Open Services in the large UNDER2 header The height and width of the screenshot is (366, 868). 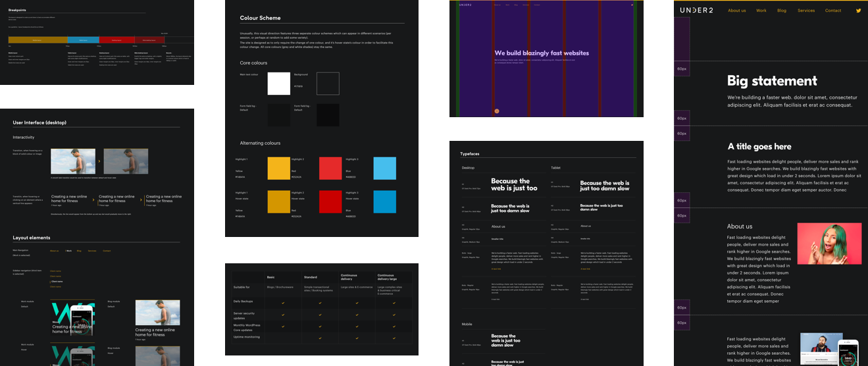806,11
